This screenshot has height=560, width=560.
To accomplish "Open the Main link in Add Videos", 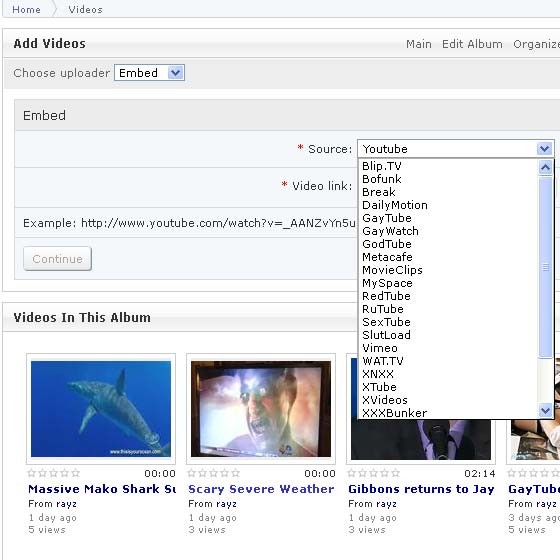I will pyautogui.click(x=419, y=44).
